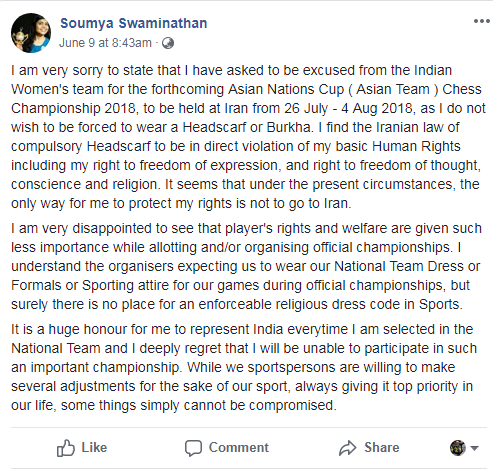Open Soumya Swaminathan's profile picture
Image resolution: width=493 pixels, height=470 pixels.
coord(31,33)
